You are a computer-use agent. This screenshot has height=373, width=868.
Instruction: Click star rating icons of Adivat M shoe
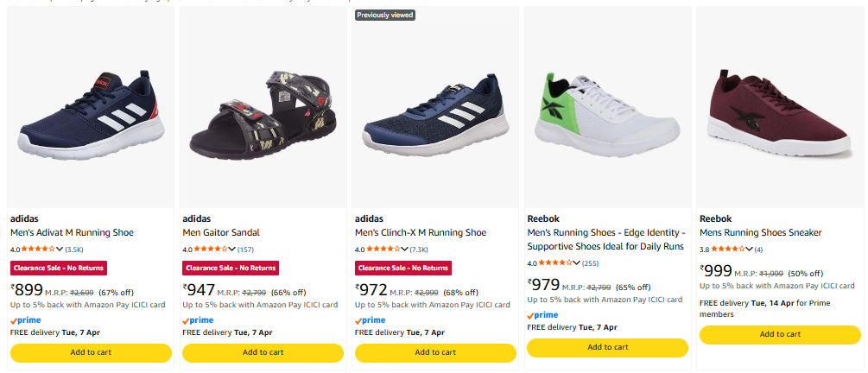point(38,250)
